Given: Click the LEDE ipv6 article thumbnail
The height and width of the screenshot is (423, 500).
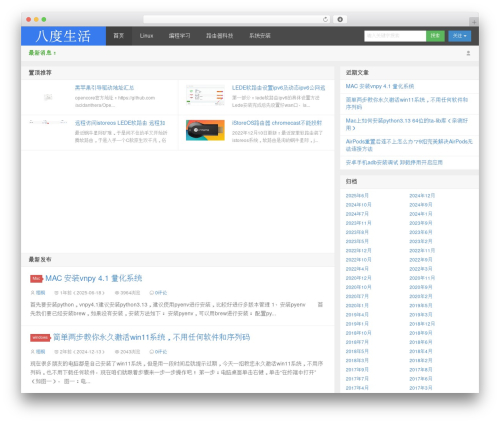Looking at the screenshot, I should pyautogui.click(x=205, y=95).
